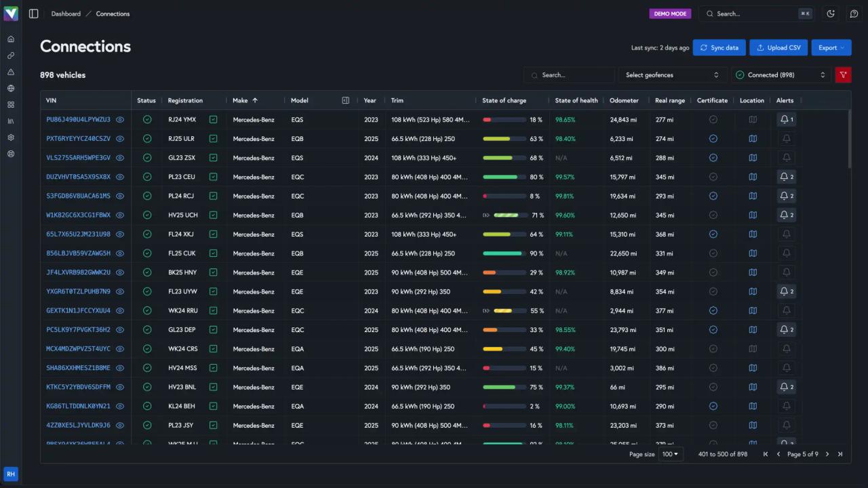
Task: Open certificate icon for VL5275SARH5WPE3GV
Action: (x=713, y=158)
